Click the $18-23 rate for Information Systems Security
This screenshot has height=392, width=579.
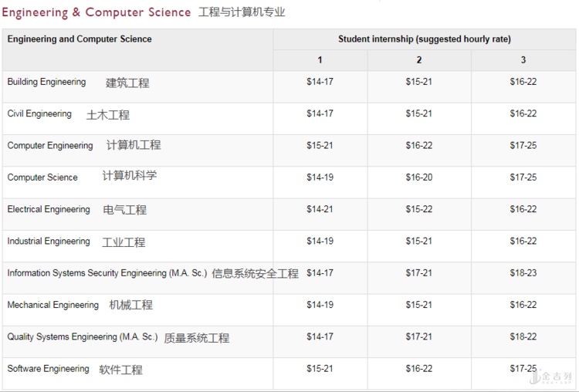click(523, 273)
